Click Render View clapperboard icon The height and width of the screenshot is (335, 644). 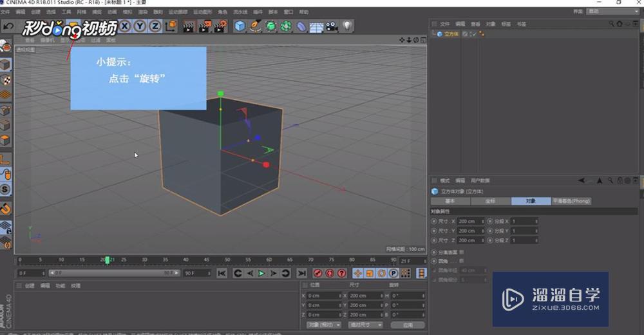189,27
